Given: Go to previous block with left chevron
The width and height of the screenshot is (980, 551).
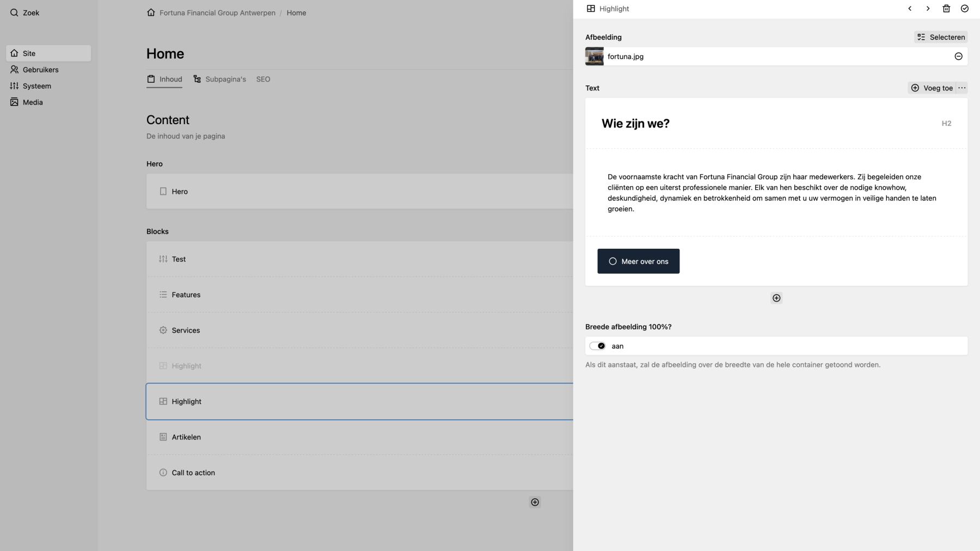Looking at the screenshot, I should 910,9.
